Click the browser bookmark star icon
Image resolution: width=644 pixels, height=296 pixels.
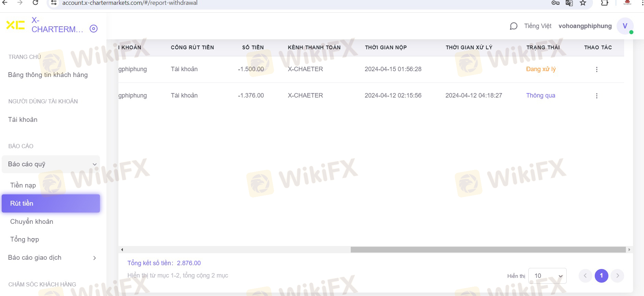pyautogui.click(x=583, y=3)
